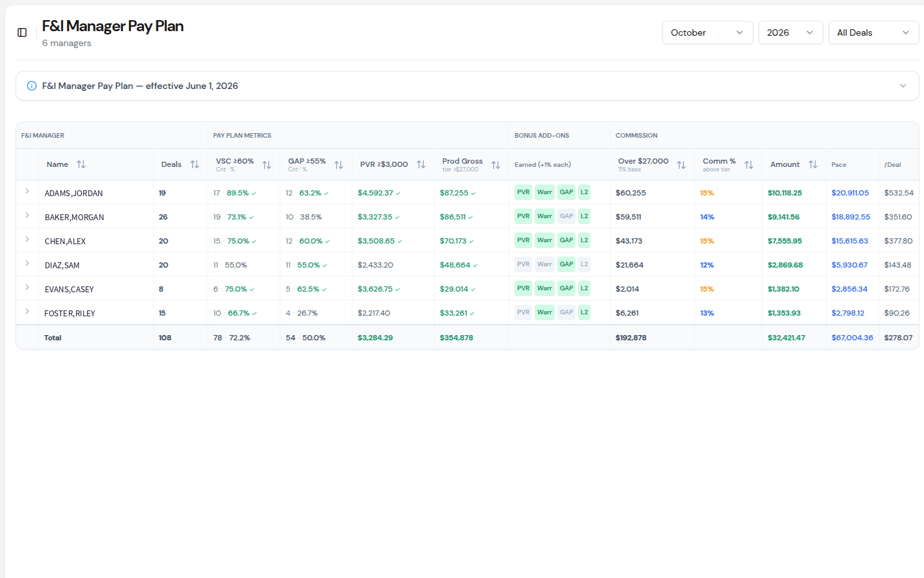Click L2 badge in ADAMS,JORDAN row
The height and width of the screenshot is (578, 924).
pos(584,192)
